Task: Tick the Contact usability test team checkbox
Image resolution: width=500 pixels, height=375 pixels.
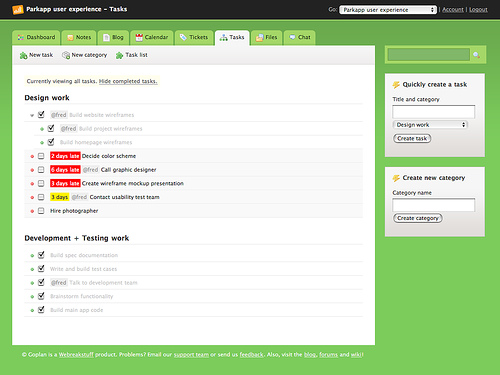Action: 41,197
